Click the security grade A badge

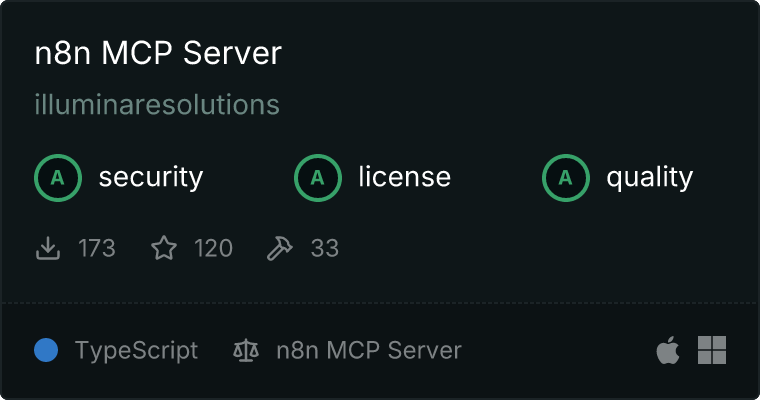coord(58,178)
